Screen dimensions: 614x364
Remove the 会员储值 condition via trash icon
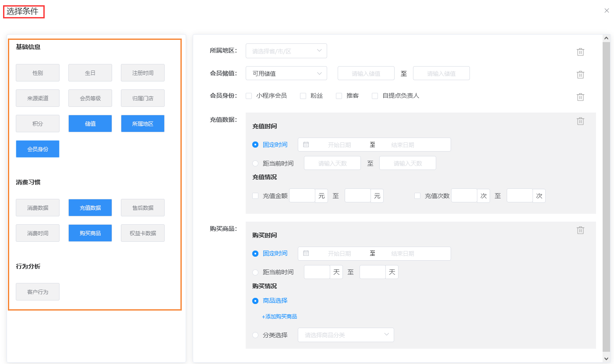click(x=580, y=74)
